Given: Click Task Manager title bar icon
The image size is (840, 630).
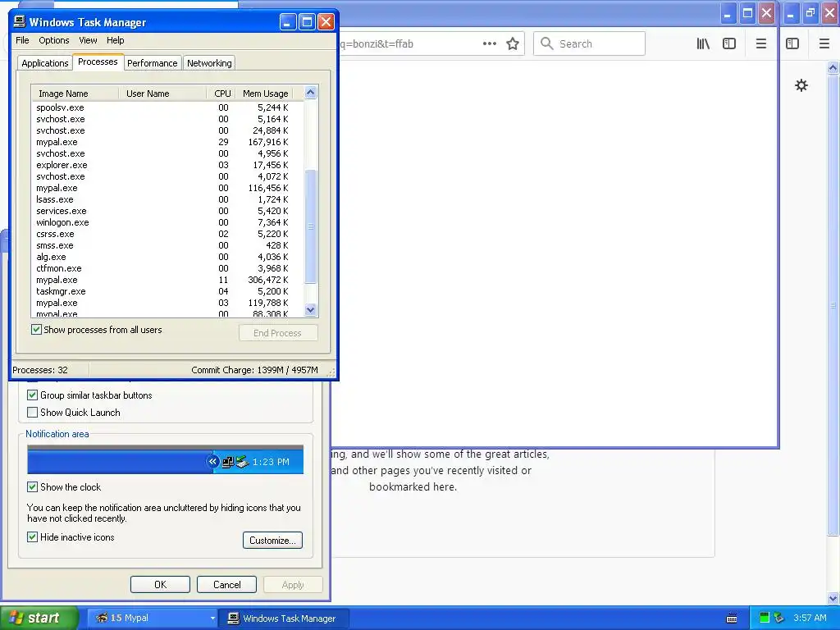Looking at the screenshot, I should point(20,21).
